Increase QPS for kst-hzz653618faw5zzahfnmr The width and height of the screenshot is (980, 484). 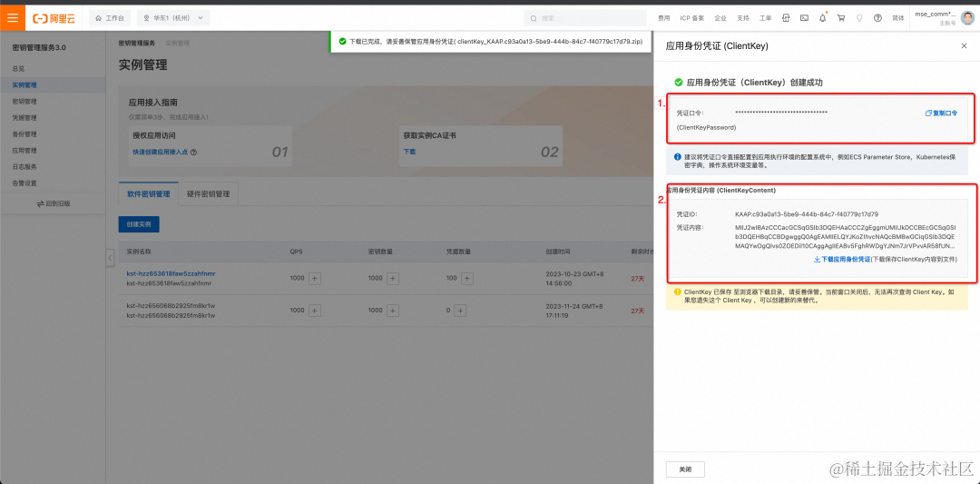314,278
